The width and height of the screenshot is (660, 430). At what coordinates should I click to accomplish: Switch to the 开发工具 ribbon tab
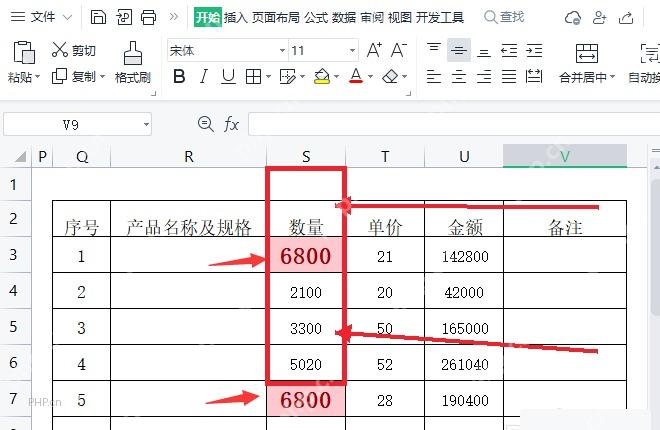pos(439,17)
